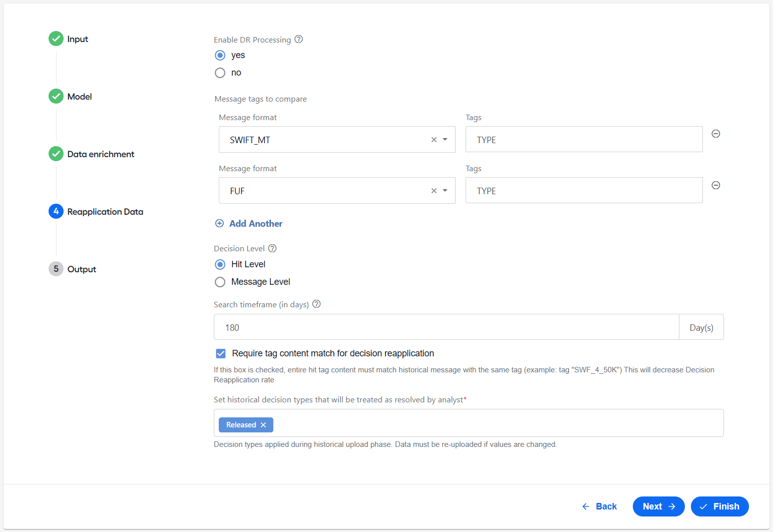Open the Decision Level help icon

tap(272, 248)
